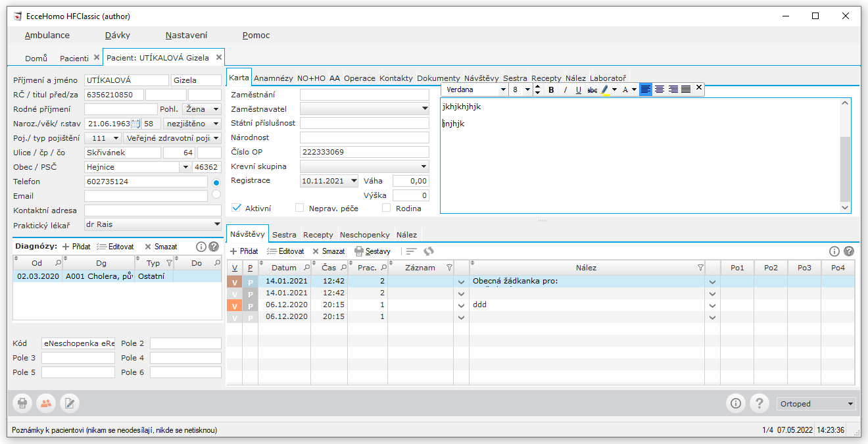
Task: Toggle the V marker in the Obecná žádanka row
Action: 234,282
